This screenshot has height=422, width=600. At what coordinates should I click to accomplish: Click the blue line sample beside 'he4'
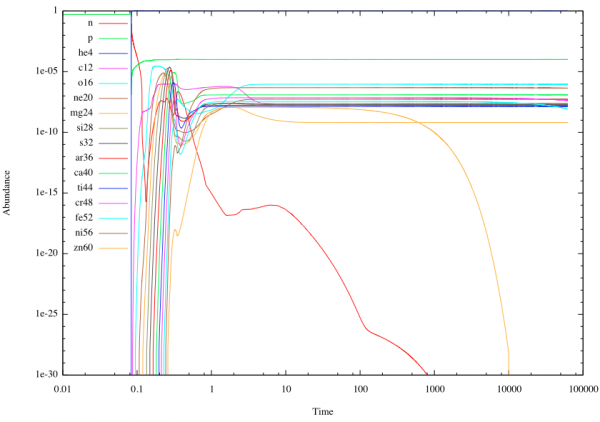[113, 53]
